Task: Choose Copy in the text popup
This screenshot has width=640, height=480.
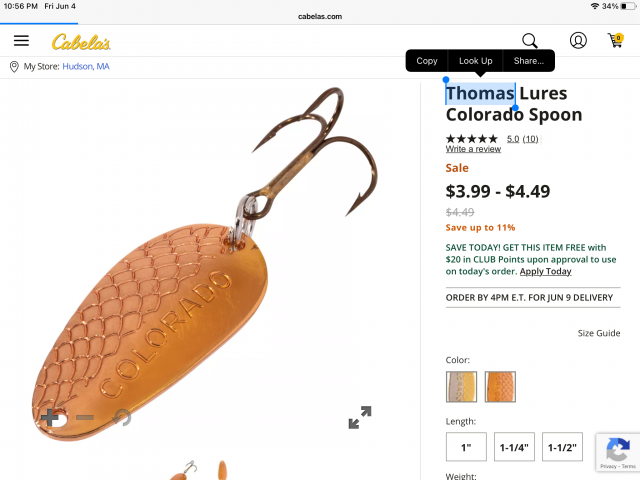Action: coord(427,61)
